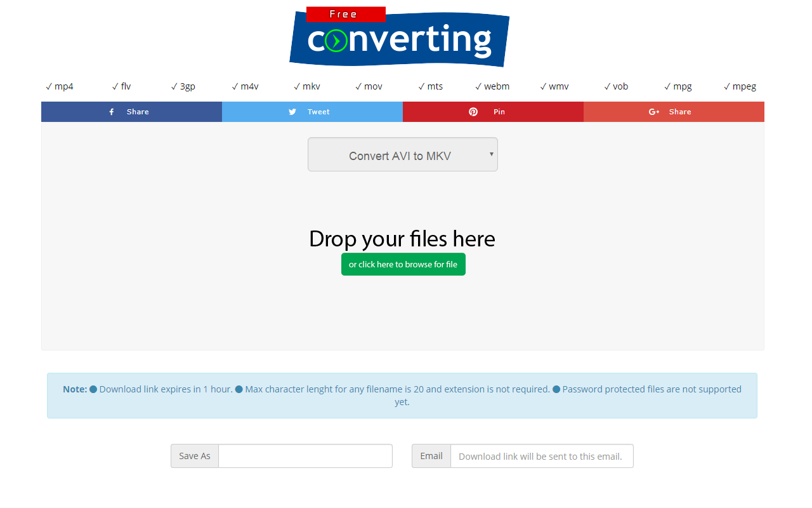Image resolution: width=812 pixels, height=508 pixels.
Task: Select mov in the format row
Action: [x=373, y=86]
